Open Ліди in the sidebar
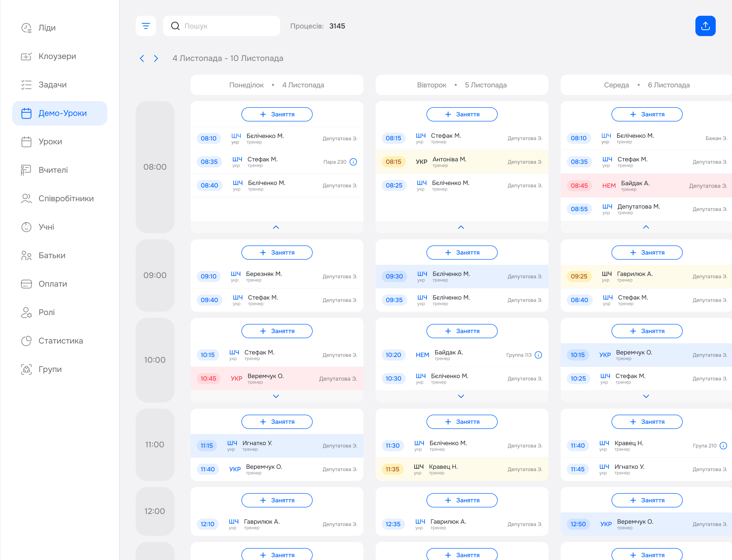Viewport: 732px width, 560px height. [x=47, y=28]
